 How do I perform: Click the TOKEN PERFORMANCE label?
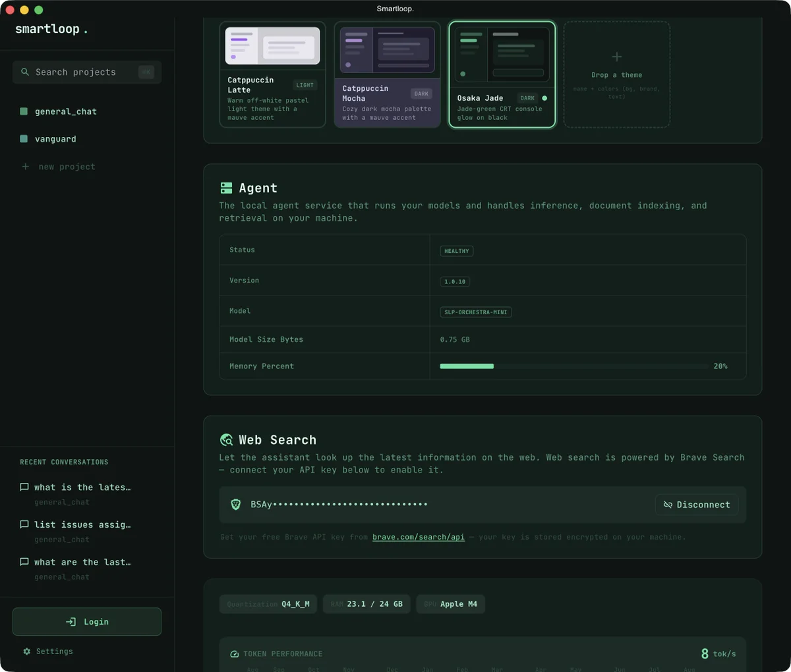(283, 654)
